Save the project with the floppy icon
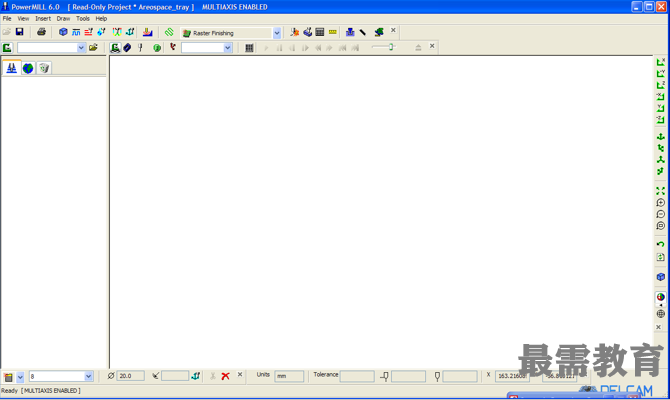 click(x=20, y=32)
